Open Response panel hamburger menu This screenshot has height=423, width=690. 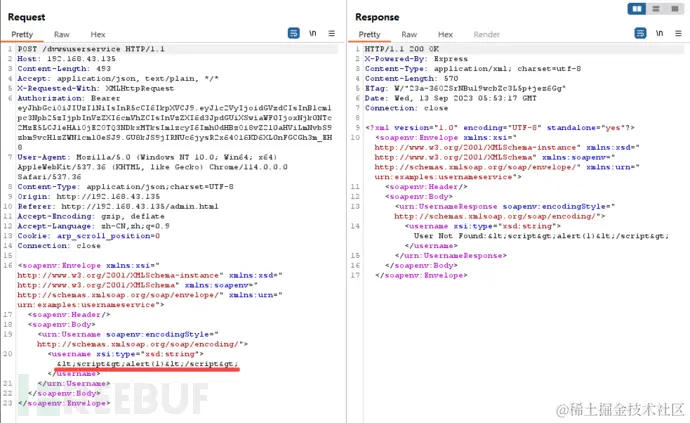click(678, 33)
